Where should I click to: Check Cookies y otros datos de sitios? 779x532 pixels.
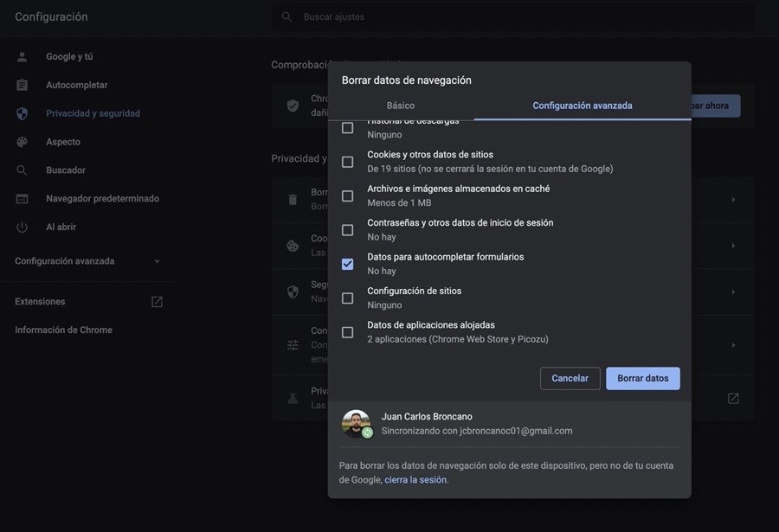point(347,162)
